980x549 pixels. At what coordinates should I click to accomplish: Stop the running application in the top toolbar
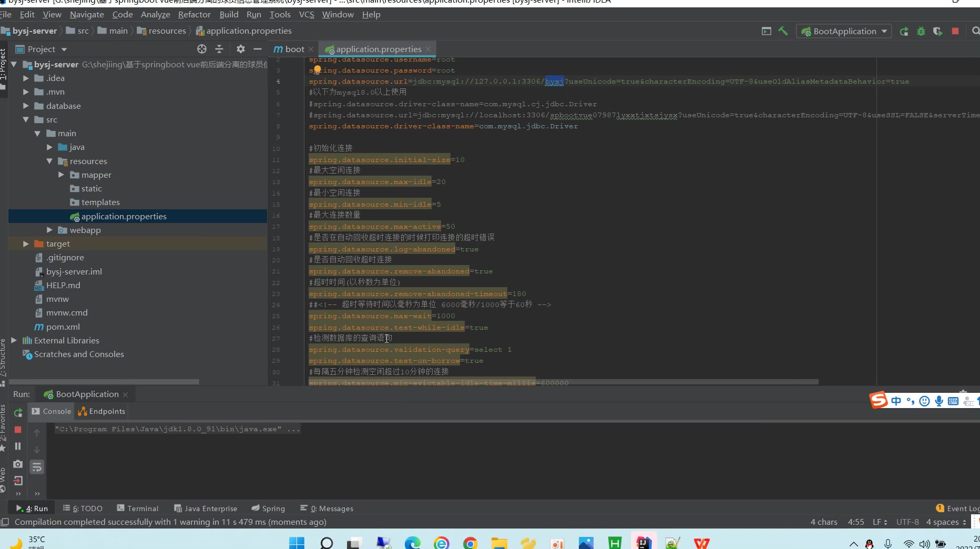point(955,32)
